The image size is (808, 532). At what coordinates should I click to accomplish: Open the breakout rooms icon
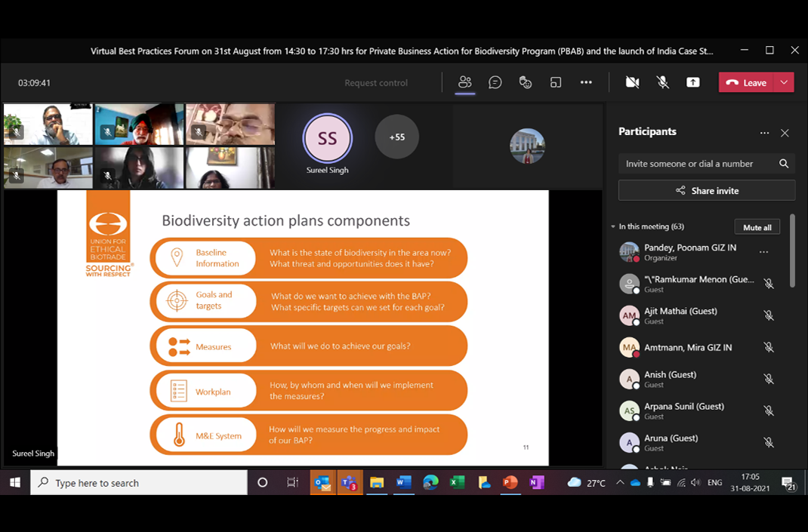(x=556, y=82)
